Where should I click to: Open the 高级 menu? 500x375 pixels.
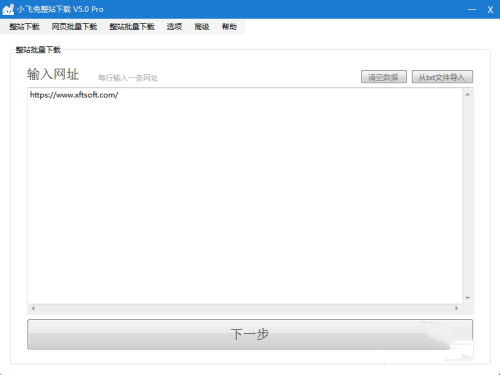coord(202,27)
